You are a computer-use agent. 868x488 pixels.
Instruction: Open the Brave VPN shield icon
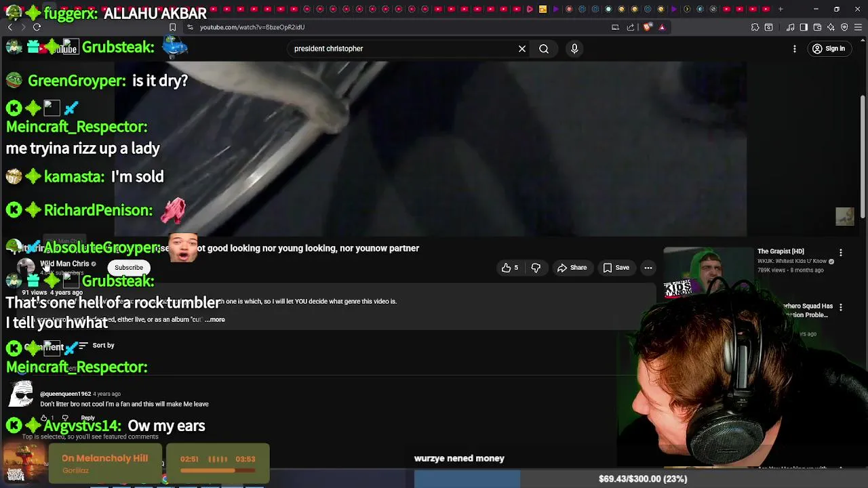[844, 27]
